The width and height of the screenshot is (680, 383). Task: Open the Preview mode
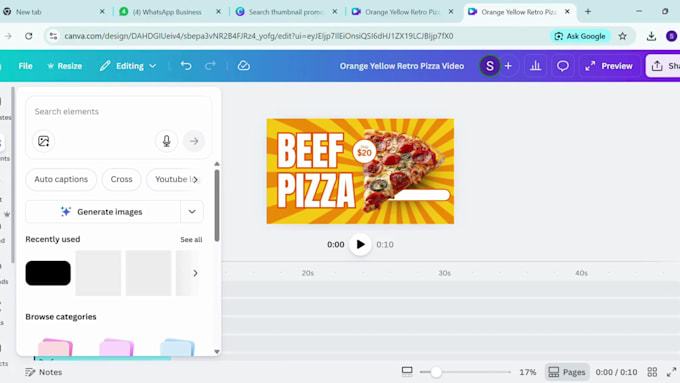pyautogui.click(x=609, y=66)
